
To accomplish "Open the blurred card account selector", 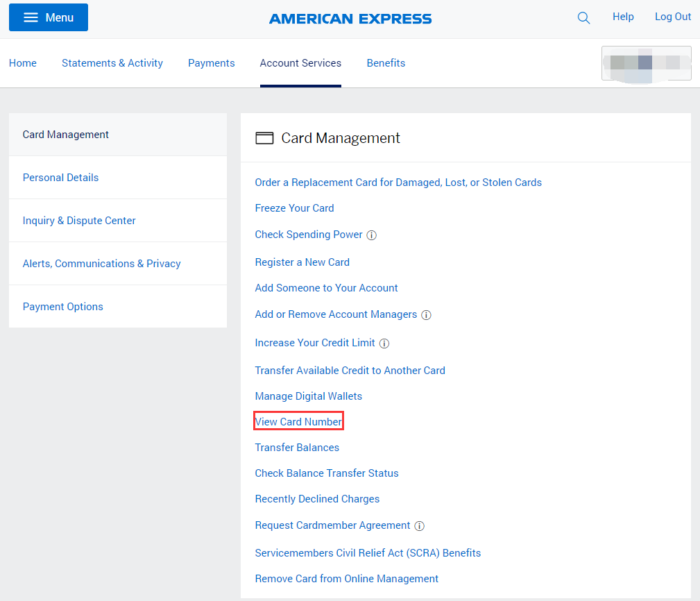I will tap(646, 63).
